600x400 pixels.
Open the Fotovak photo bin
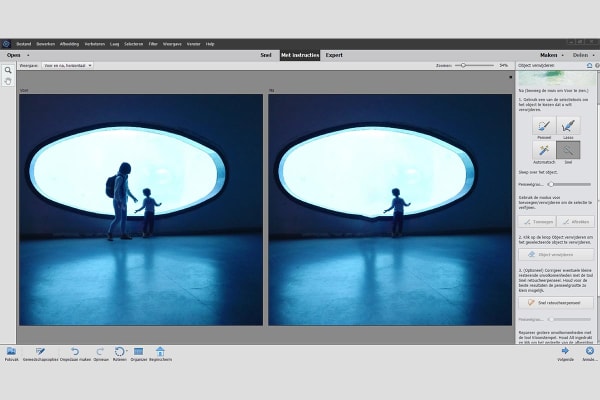pyautogui.click(x=10, y=353)
